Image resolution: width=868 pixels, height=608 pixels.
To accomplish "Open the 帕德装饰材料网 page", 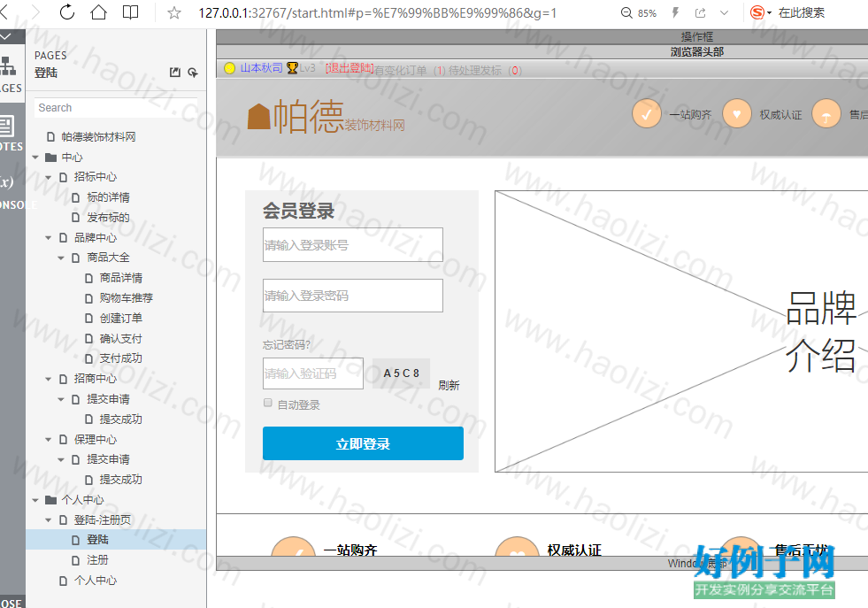I will click(x=98, y=137).
